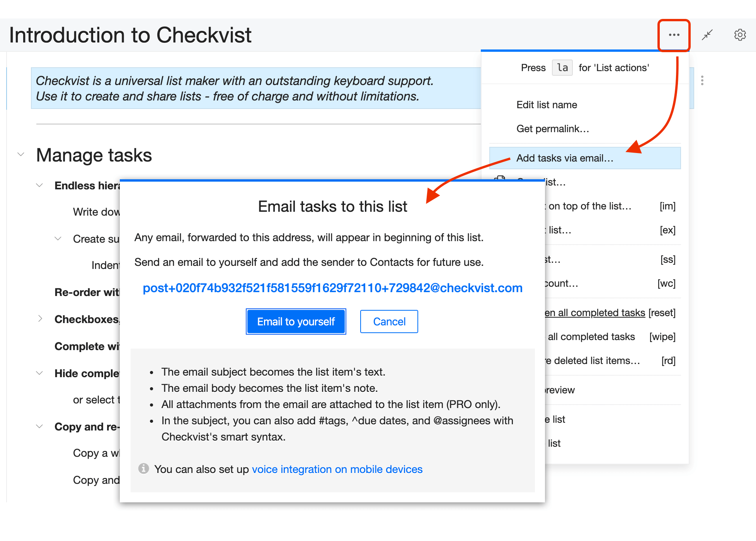
Task: Click the 'Copy and' sub-item under Copy and re-
Action: tap(96, 480)
